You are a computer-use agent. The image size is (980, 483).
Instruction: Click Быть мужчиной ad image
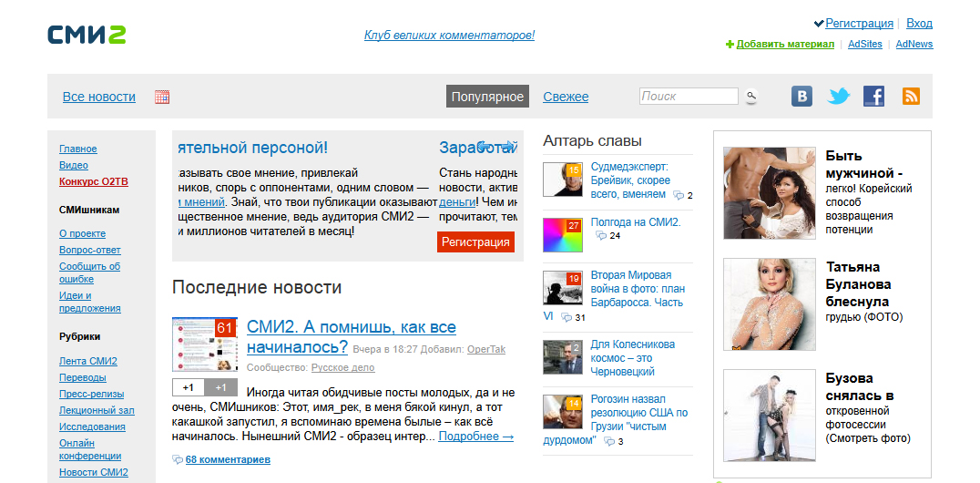click(x=770, y=192)
